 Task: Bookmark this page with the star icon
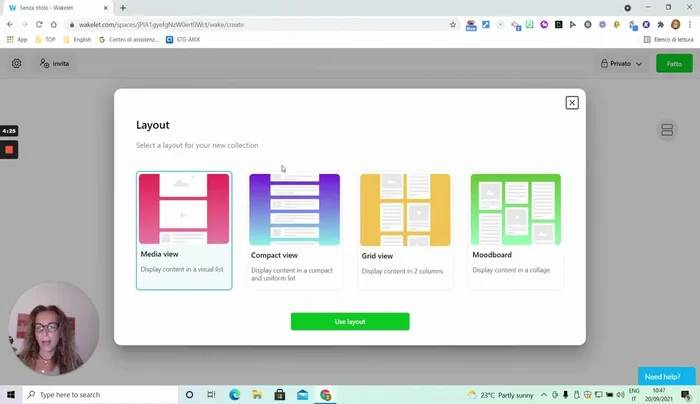pyautogui.click(x=453, y=24)
